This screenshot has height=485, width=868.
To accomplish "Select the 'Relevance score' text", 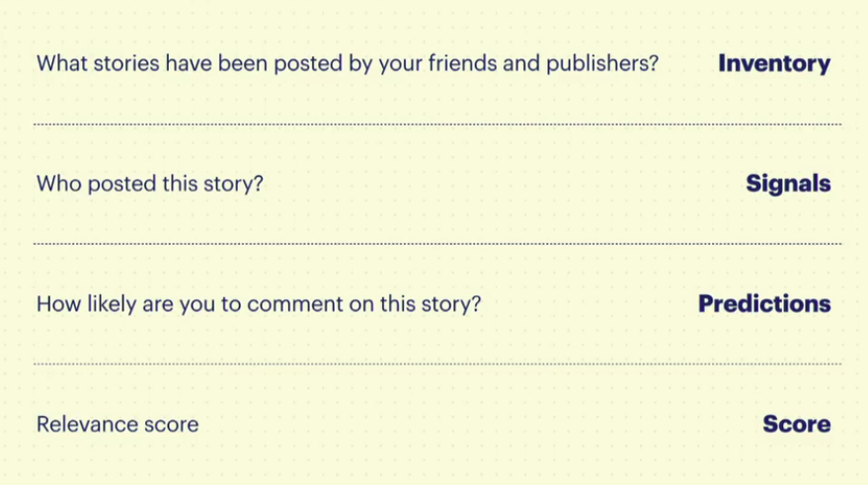I will 118,424.
